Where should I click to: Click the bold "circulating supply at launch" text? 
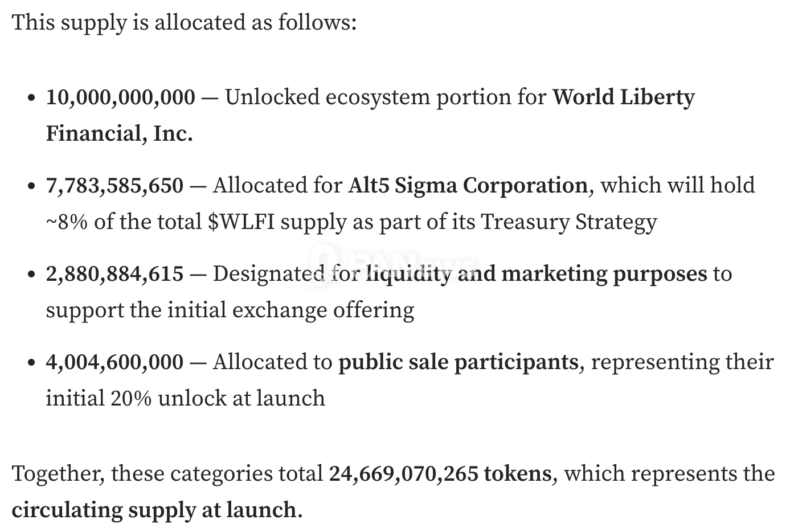pyautogui.click(x=154, y=510)
